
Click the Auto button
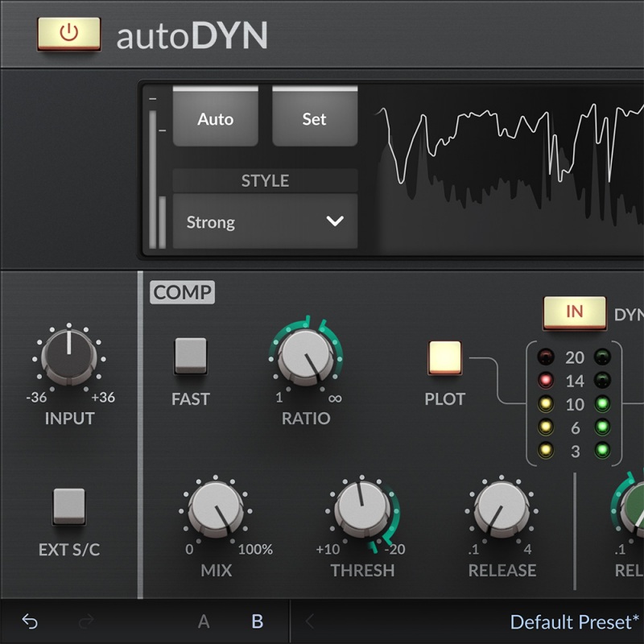tap(216, 116)
